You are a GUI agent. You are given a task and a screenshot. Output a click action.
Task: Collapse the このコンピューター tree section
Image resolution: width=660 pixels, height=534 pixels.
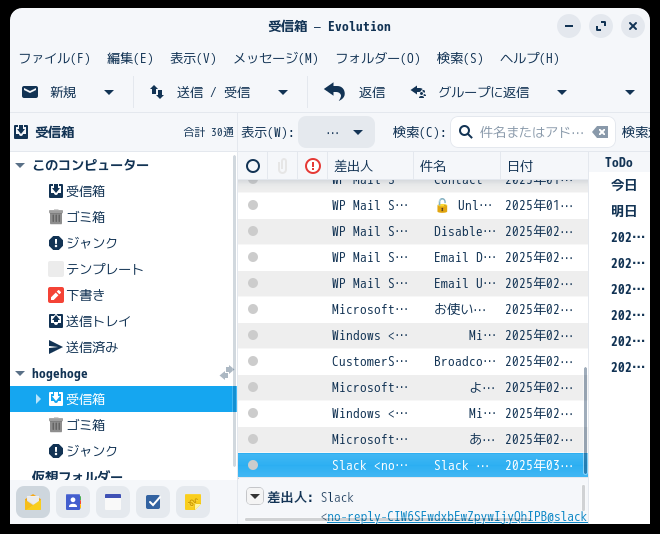20,165
